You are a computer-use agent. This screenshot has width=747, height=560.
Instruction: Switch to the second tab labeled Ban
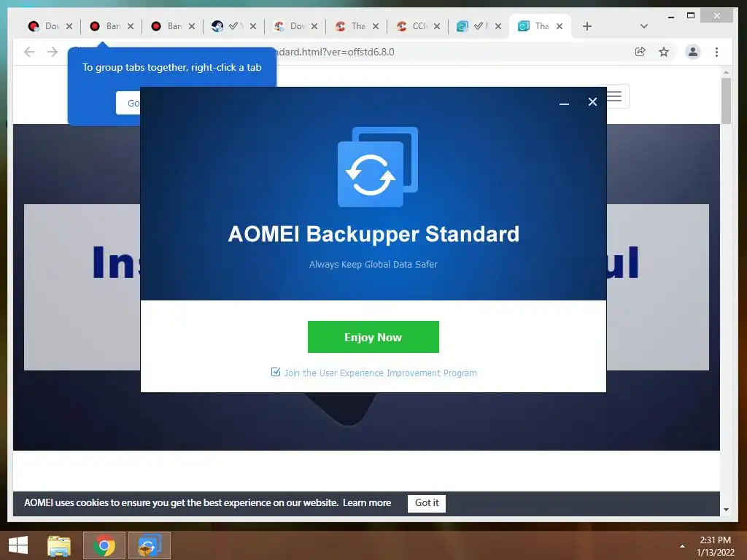(106, 26)
